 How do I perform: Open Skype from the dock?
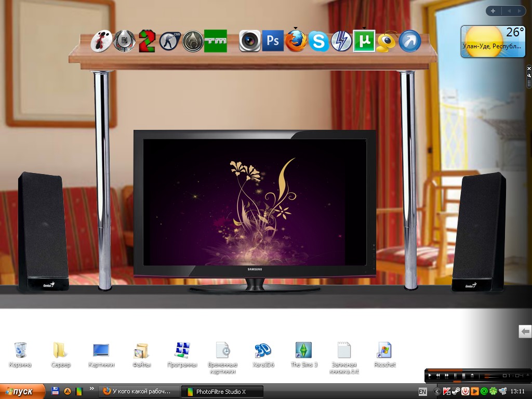click(x=318, y=41)
